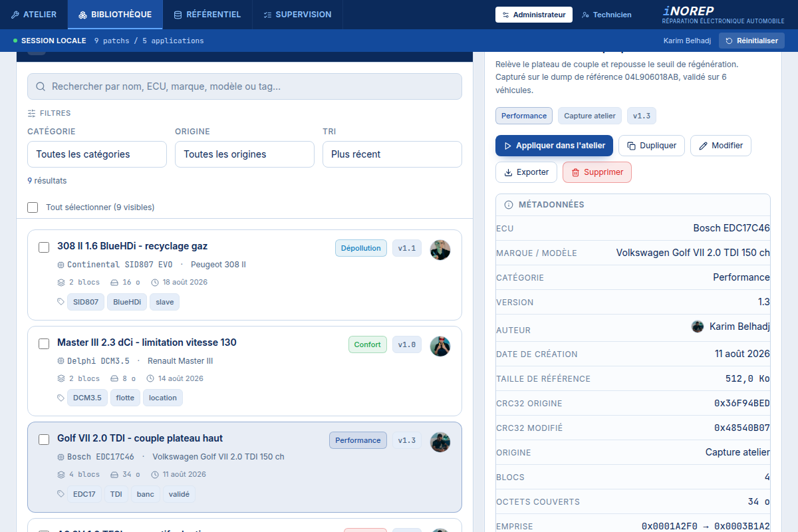The width and height of the screenshot is (798, 532).
Task: Click the Performance badge in detail panel
Action: pyautogui.click(x=524, y=116)
